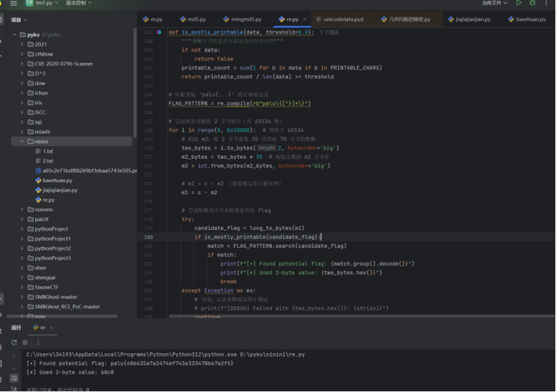Switch to the mingmd5.py tab

pos(242,19)
